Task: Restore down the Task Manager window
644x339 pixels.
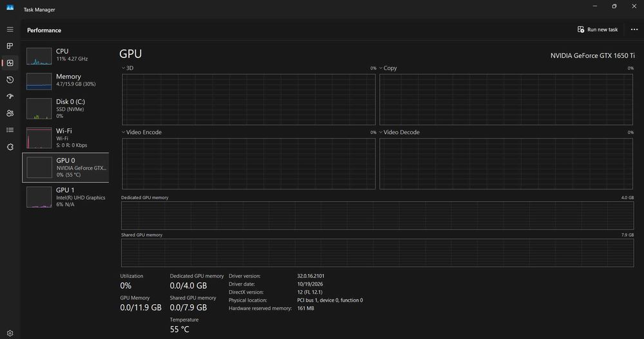Action: pyautogui.click(x=614, y=6)
